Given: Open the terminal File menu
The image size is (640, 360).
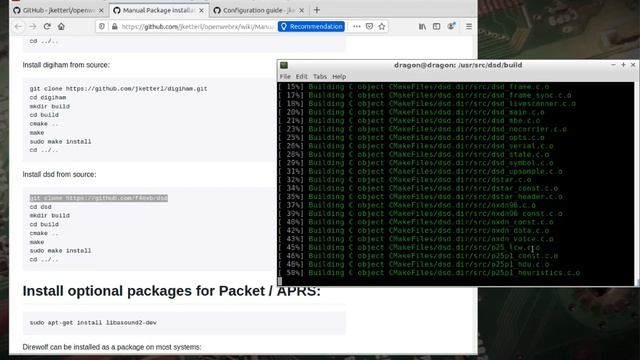Looking at the screenshot, I should click(285, 77).
